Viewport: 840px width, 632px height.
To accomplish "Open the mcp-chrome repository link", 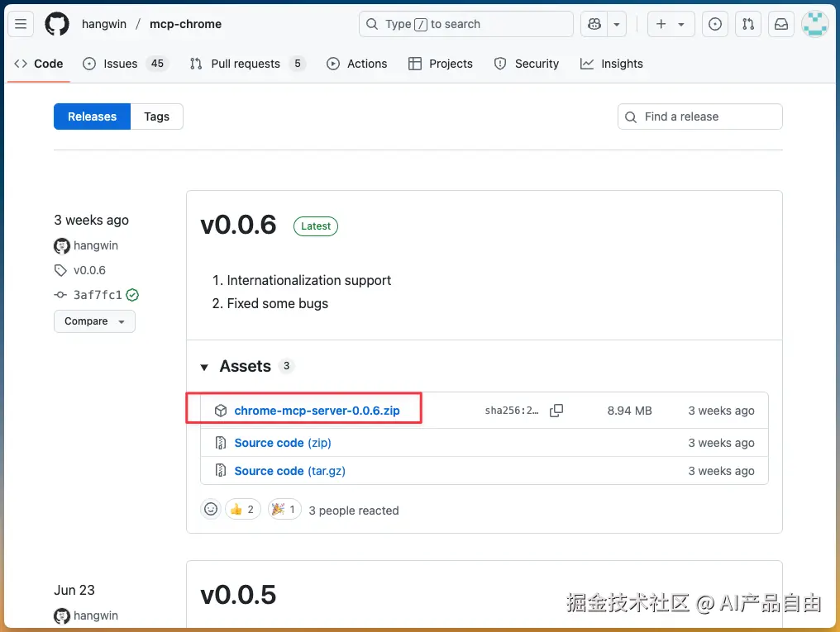I will coord(185,24).
